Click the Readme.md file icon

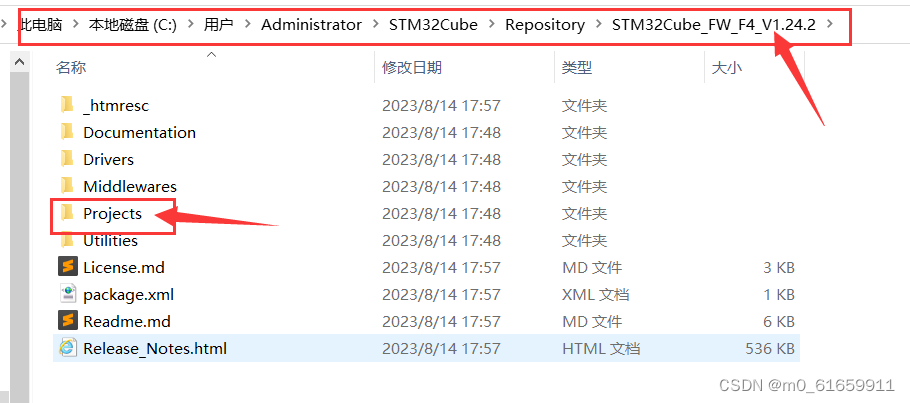coord(68,321)
